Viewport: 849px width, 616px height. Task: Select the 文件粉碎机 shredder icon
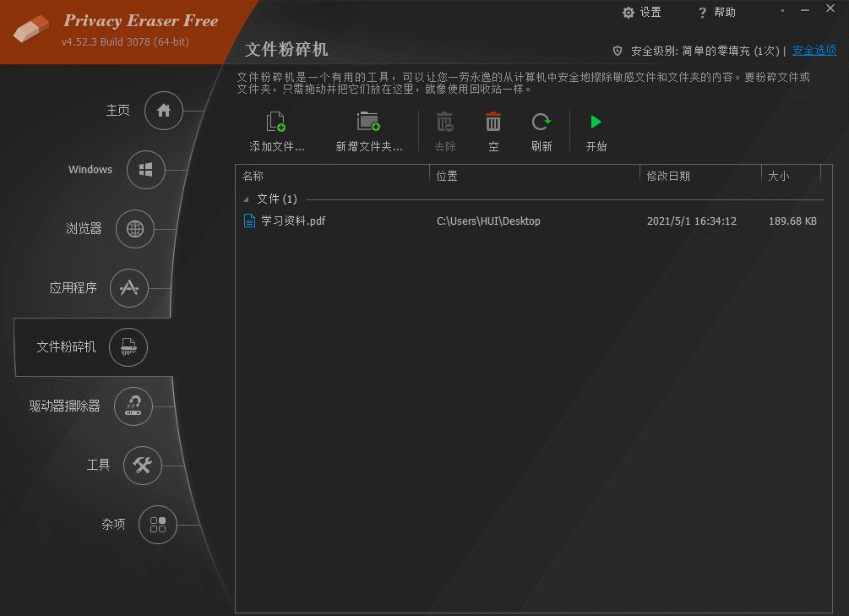[x=128, y=346]
